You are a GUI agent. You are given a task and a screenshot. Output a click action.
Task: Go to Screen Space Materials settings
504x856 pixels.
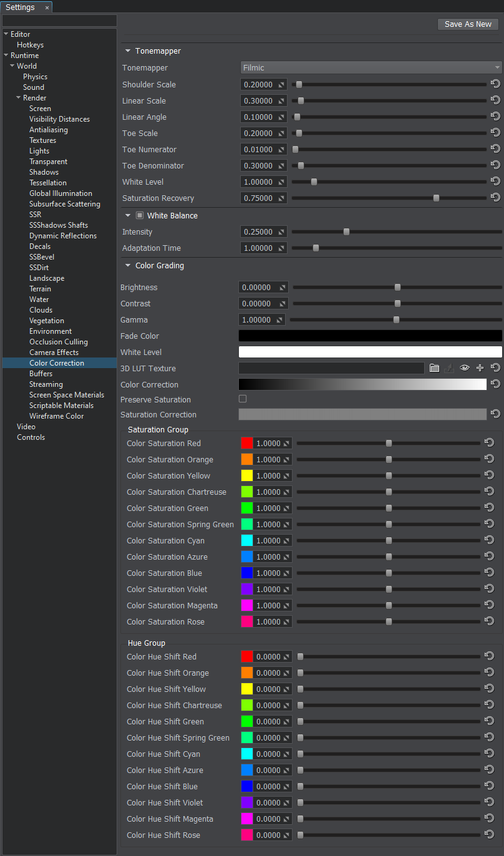click(67, 395)
